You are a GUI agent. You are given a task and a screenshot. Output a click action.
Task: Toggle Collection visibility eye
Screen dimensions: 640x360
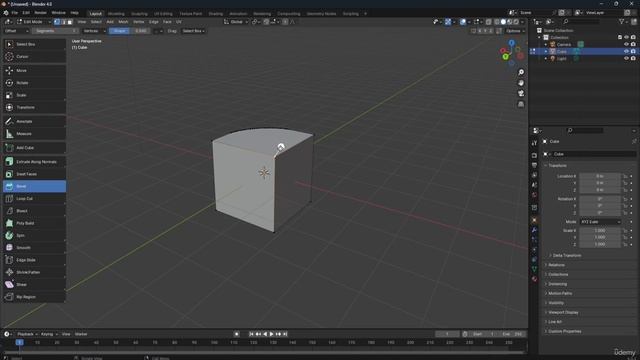pyautogui.click(x=626, y=37)
